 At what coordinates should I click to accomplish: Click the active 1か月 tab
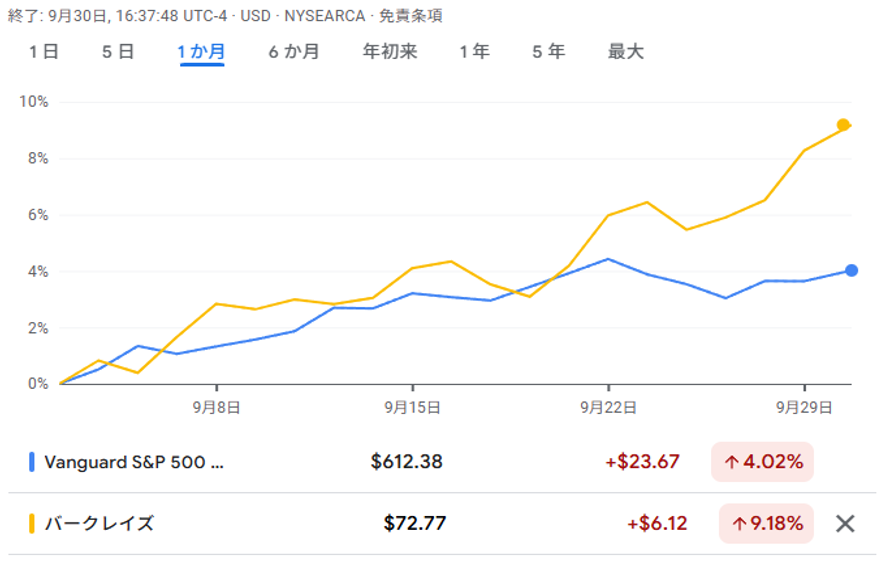click(202, 52)
